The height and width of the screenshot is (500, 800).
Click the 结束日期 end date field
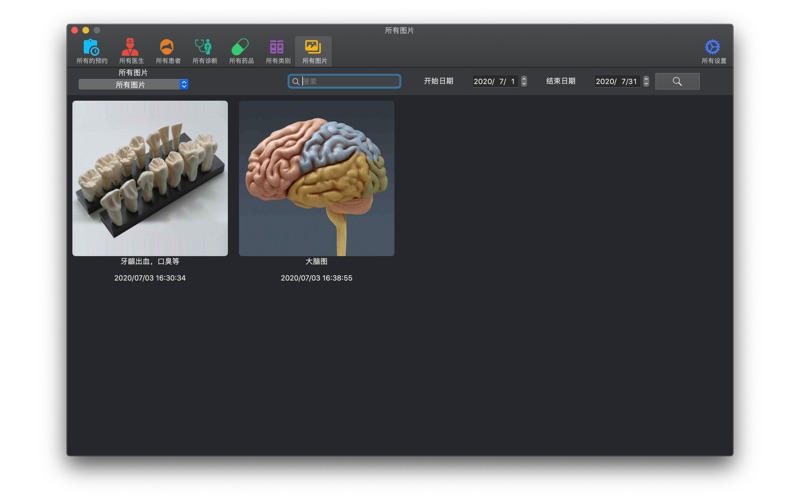coord(616,81)
